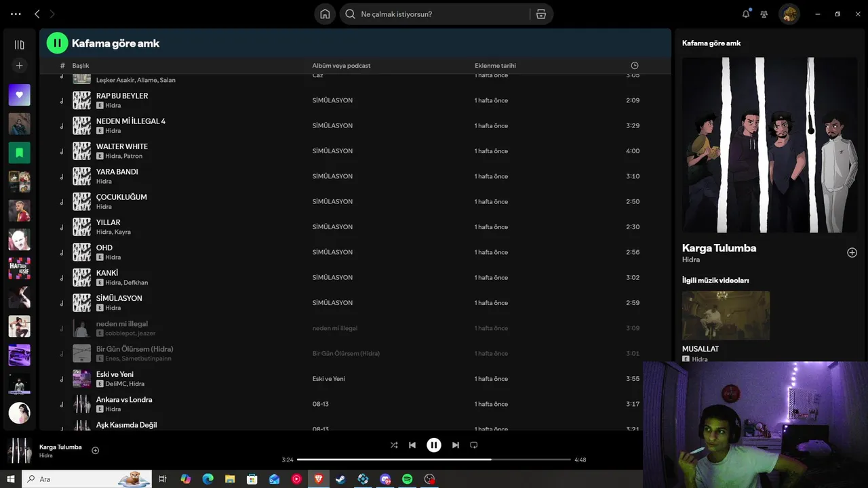This screenshot has height=488, width=868.
Task: Open SİMÜLASYON album link on KANKİ row
Action: coord(332,277)
